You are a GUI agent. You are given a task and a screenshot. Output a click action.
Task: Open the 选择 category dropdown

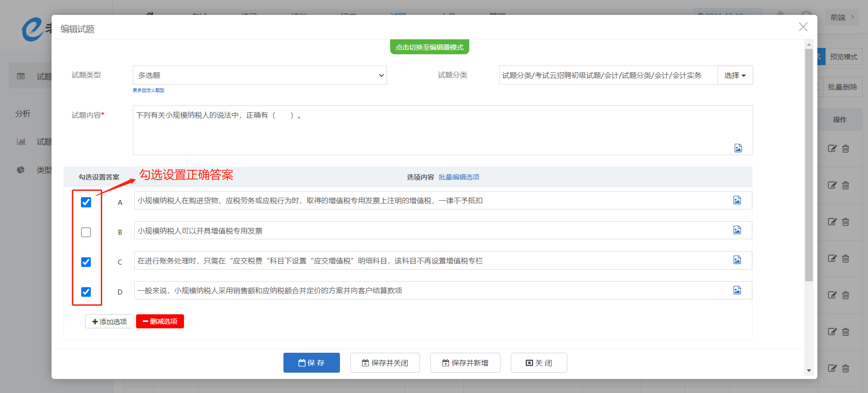pos(735,75)
